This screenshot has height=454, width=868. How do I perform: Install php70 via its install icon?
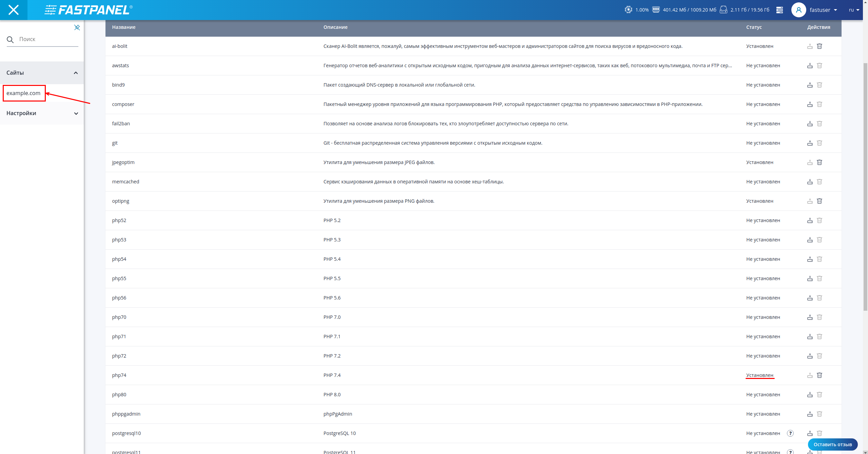click(x=810, y=317)
